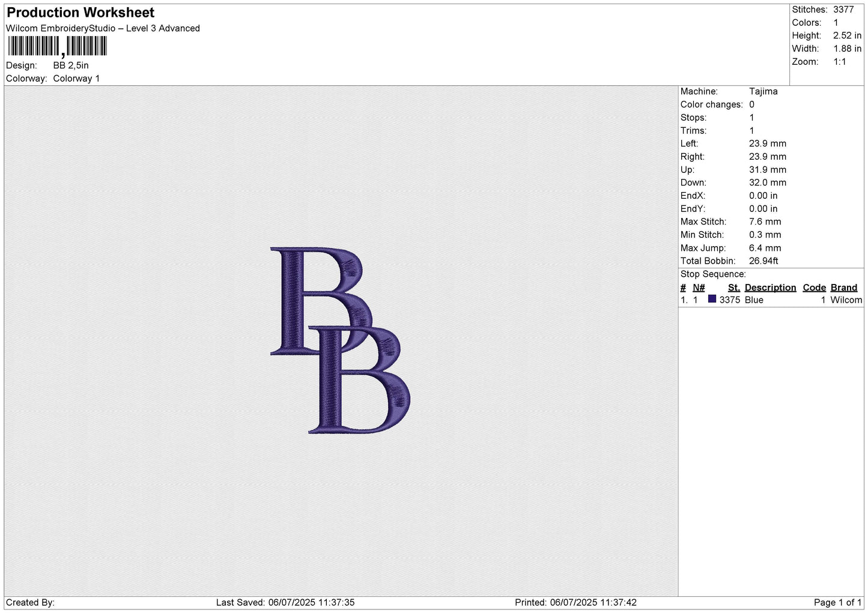Click the Zoom value '1:1'
Image resolution: width=868 pixels, height=613 pixels.
840,62
